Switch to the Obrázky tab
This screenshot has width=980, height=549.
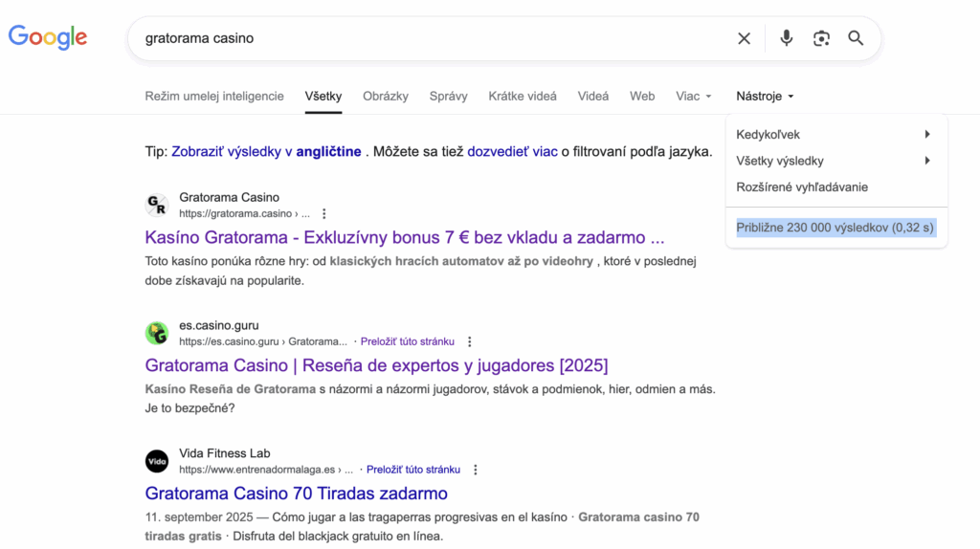[386, 97]
